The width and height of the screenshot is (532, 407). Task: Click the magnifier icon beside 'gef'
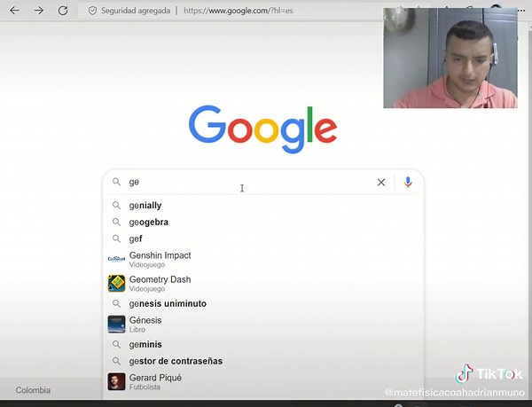(116, 239)
